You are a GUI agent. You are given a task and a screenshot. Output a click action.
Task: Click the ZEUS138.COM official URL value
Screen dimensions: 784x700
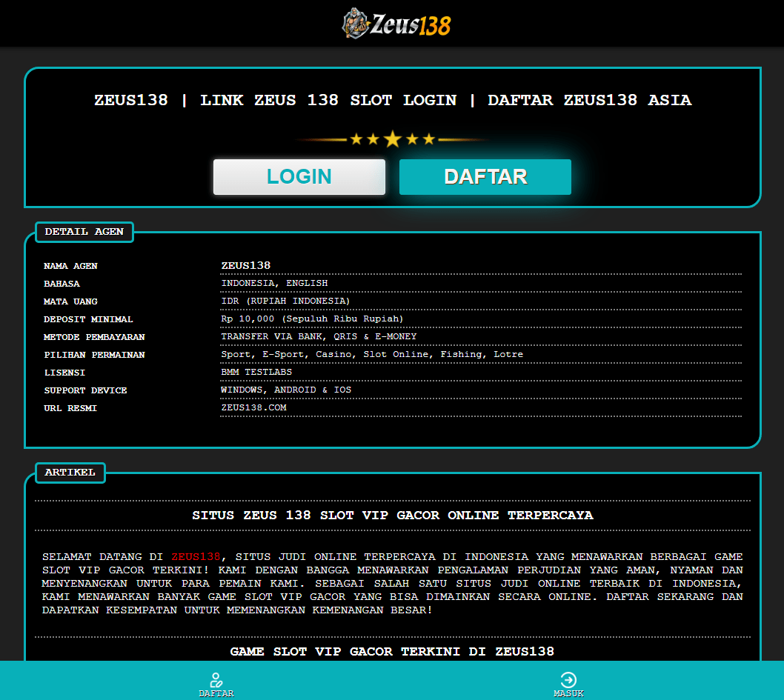pos(253,407)
